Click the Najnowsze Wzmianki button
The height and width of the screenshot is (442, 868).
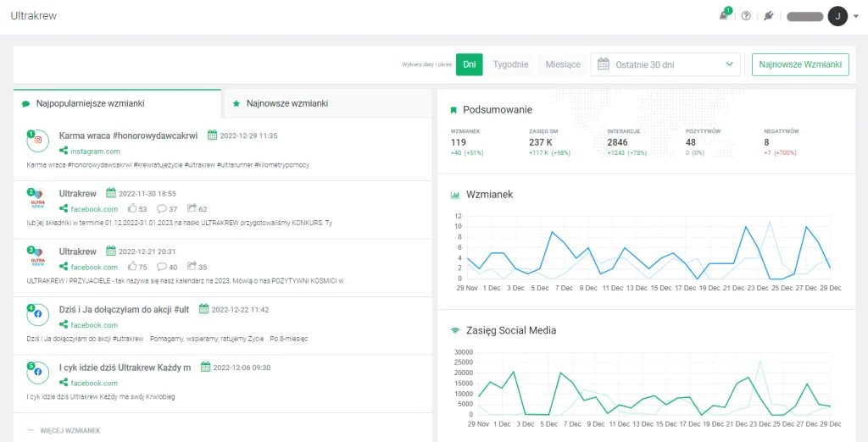pyautogui.click(x=800, y=64)
